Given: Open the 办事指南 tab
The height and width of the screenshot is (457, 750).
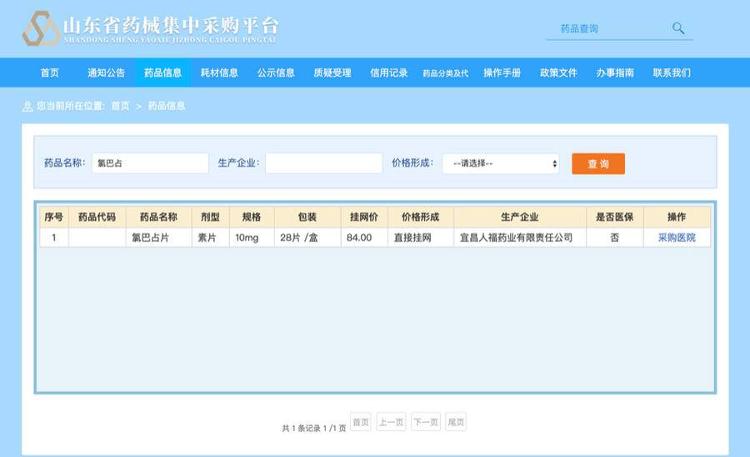Looking at the screenshot, I should [x=615, y=73].
